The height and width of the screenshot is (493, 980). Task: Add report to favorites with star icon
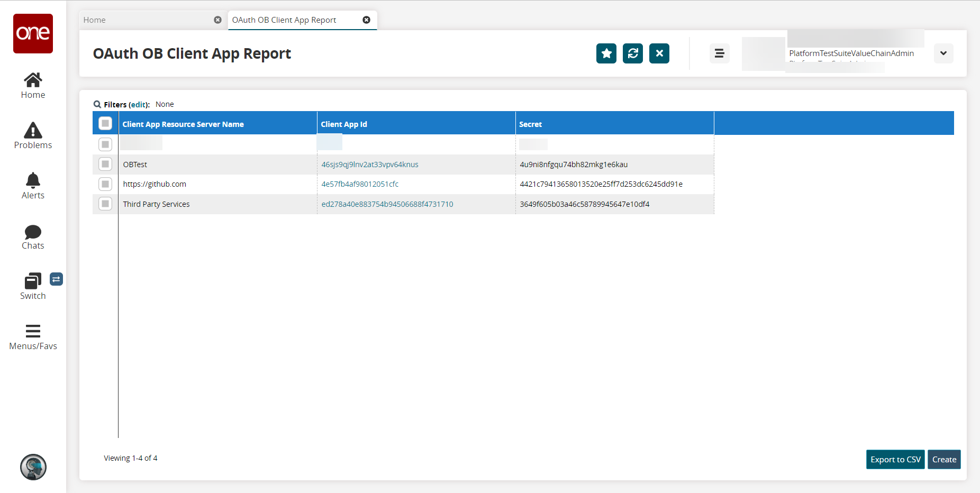pyautogui.click(x=606, y=53)
